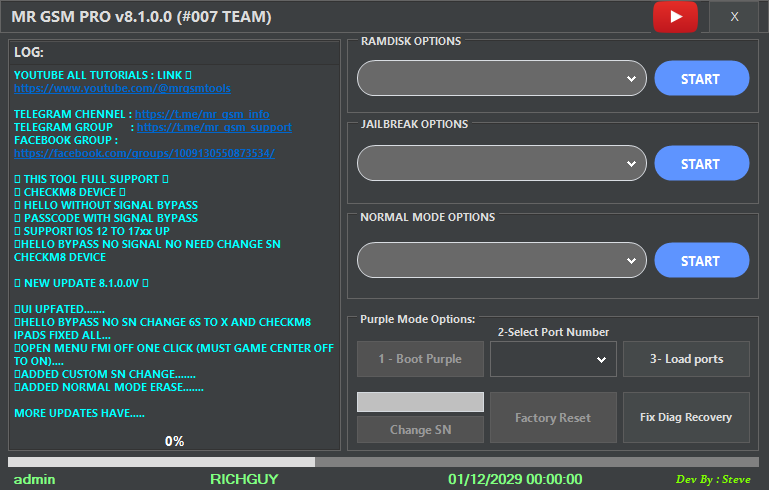The image size is (769, 490).
Task: Click the NEW UPDATE 8.1.0.0V log line
Action: pos(81,283)
